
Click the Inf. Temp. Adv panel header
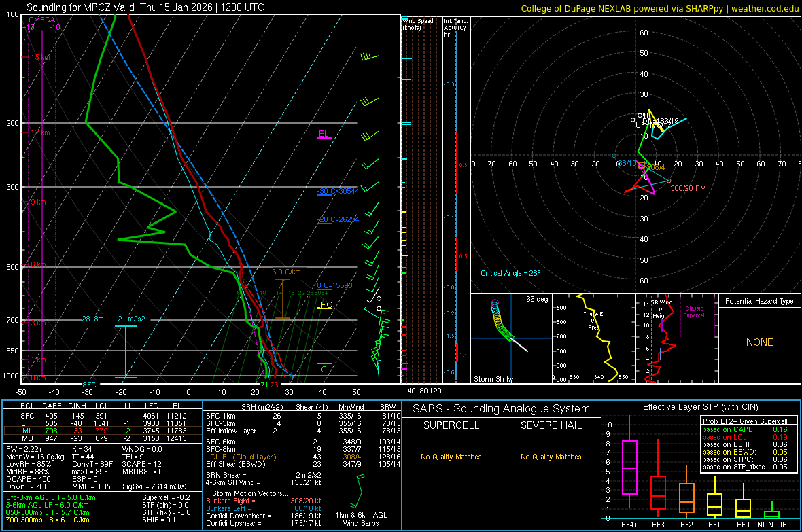pos(455,28)
